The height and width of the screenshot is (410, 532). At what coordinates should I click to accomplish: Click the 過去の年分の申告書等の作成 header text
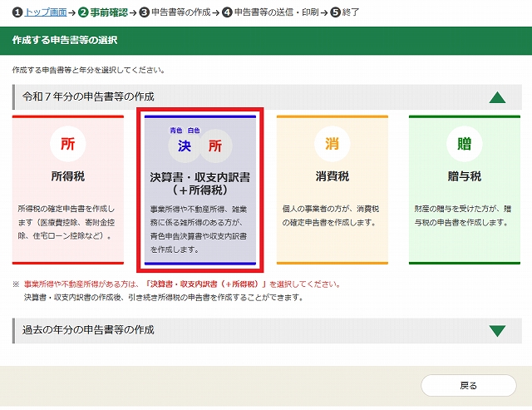[88, 330]
